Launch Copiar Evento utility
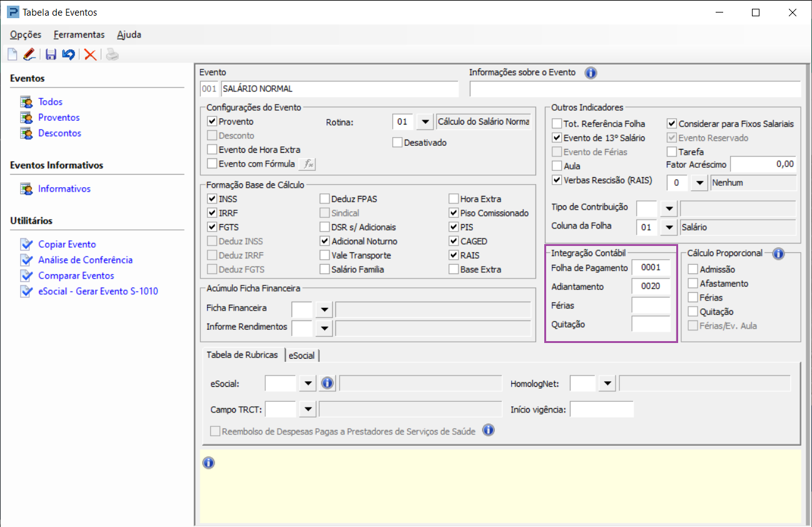Screen dimensions: 812x527 (67, 244)
